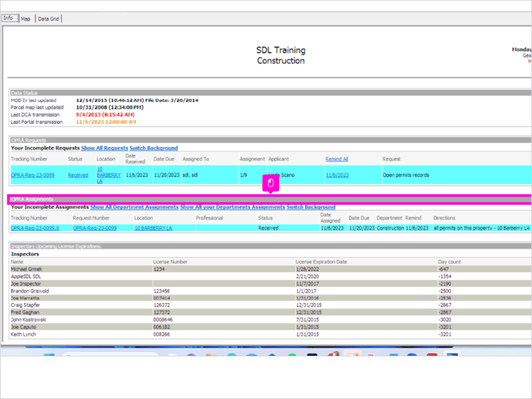The height and width of the screenshot is (399, 532).
Task: Click the Received status in assignments row
Action: (x=268, y=228)
